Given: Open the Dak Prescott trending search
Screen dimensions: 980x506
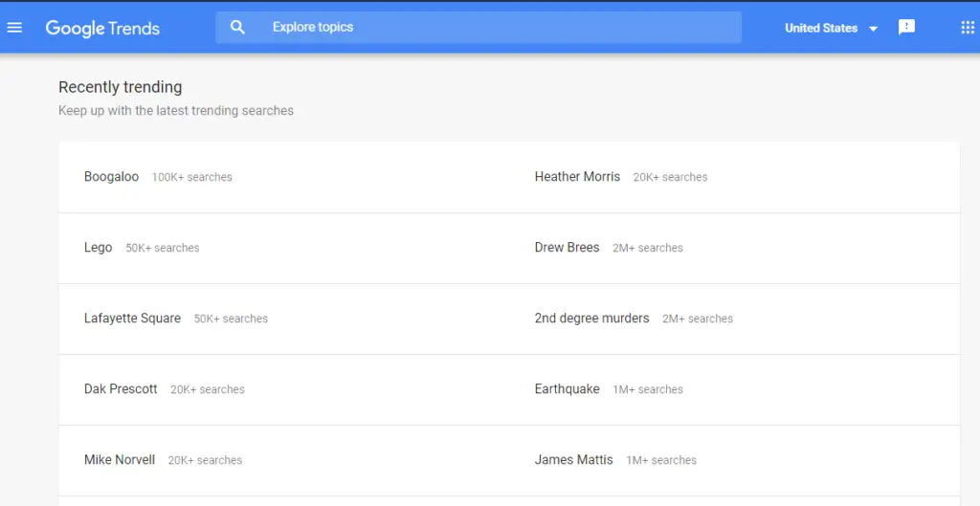Looking at the screenshot, I should [x=121, y=388].
